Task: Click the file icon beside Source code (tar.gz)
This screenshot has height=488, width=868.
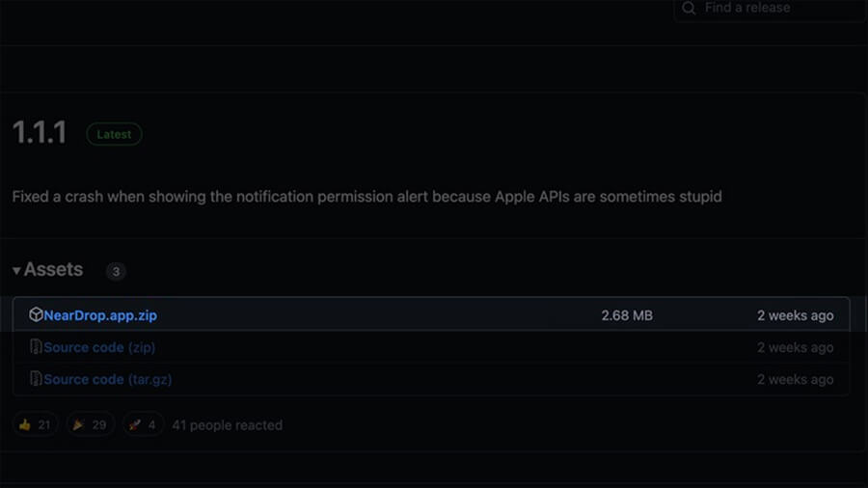Action: tap(36, 379)
